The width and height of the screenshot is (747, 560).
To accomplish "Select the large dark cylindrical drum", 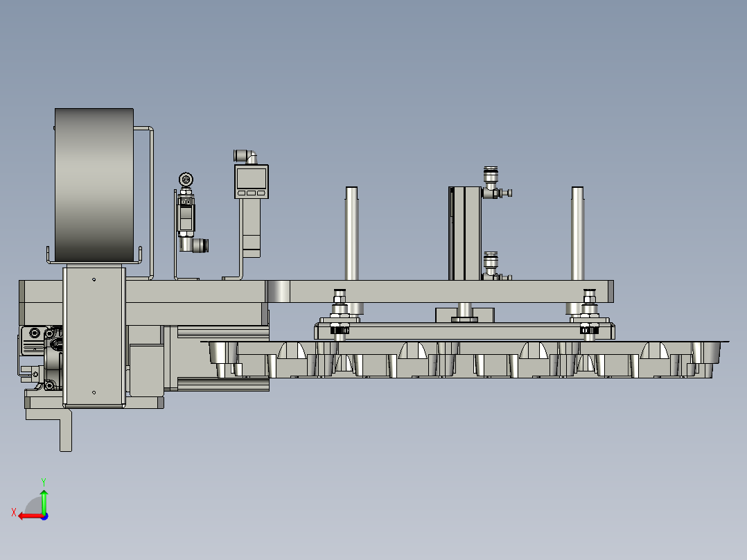I will click(94, 185).
